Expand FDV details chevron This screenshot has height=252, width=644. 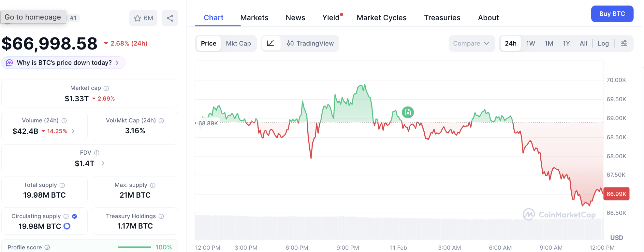click(103, 163)
